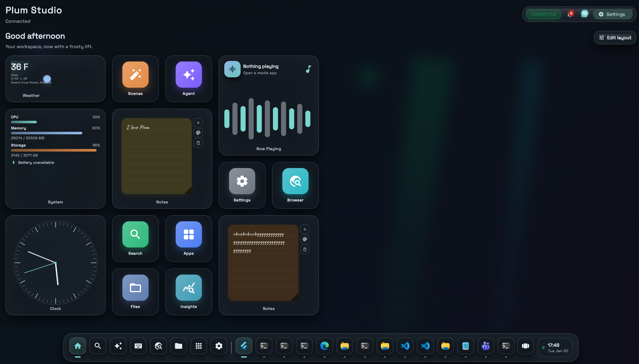Open the Scenes widget
639x364 pixels.
[135, 74]
